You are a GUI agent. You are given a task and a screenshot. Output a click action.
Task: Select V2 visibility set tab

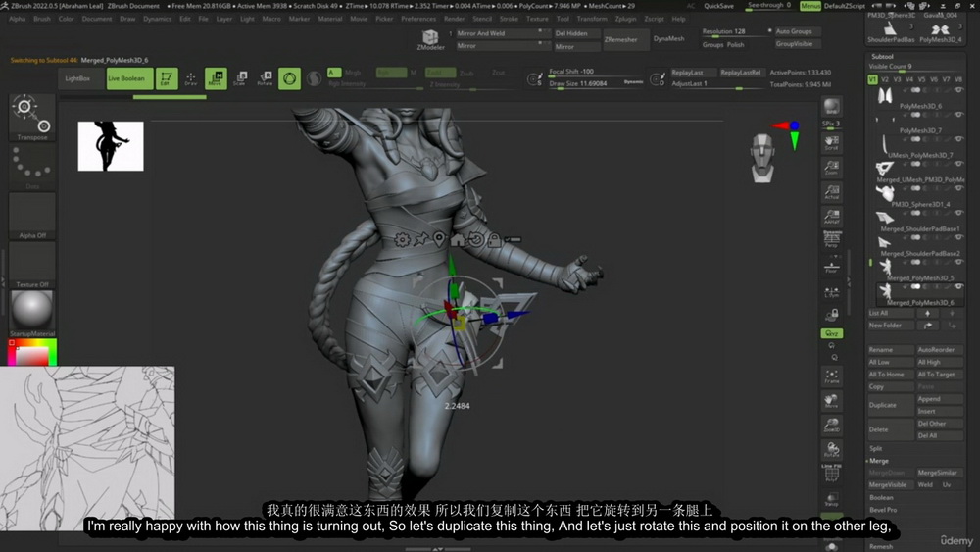tap(884, 79)
